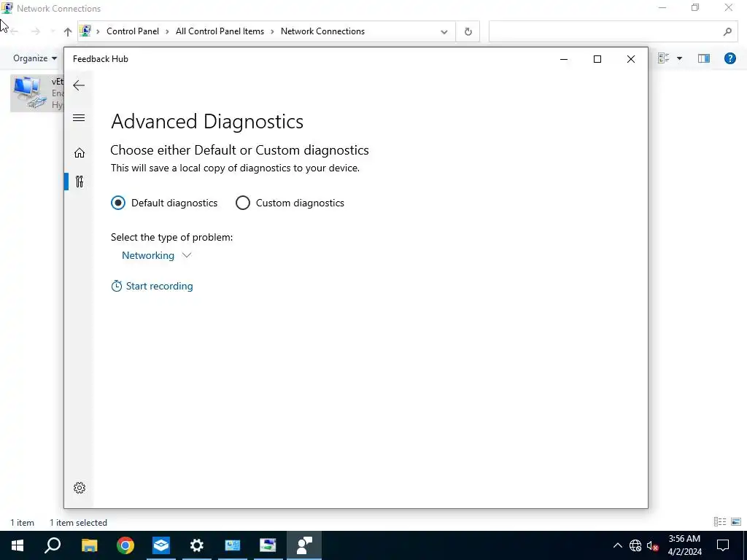
Task: Open Settings gear on the taskbar
Action: click(197, 545)
